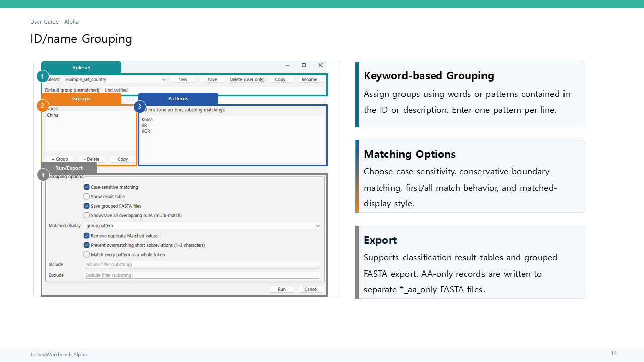Enable Show/save all overlapping rules checkbox
644x362 pixels.
(x=87, y=215)
